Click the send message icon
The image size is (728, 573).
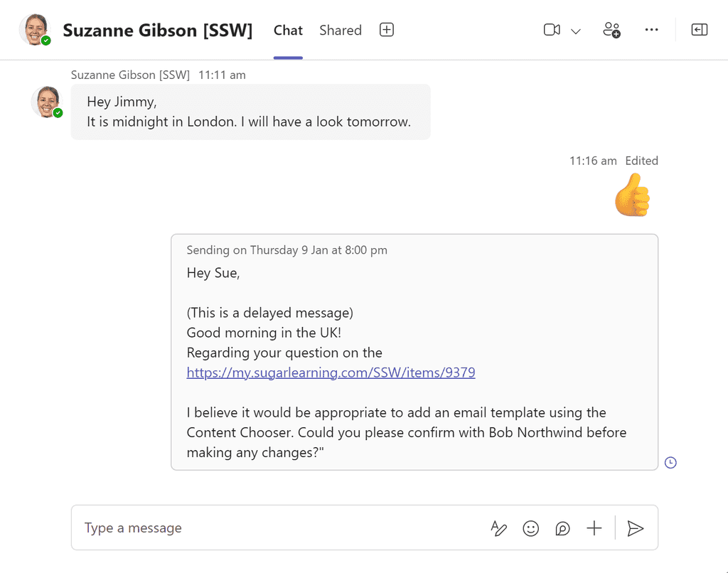(636, 528)
